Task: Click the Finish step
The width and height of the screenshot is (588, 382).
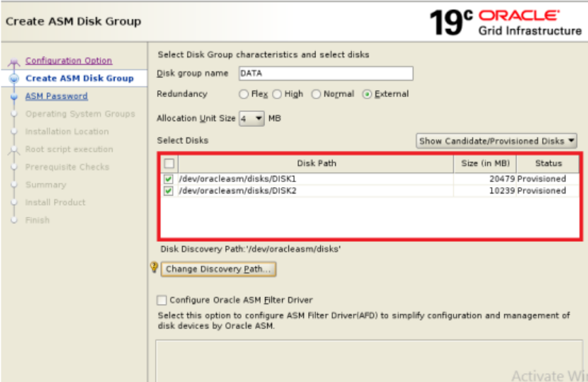Action: [37, 220]
